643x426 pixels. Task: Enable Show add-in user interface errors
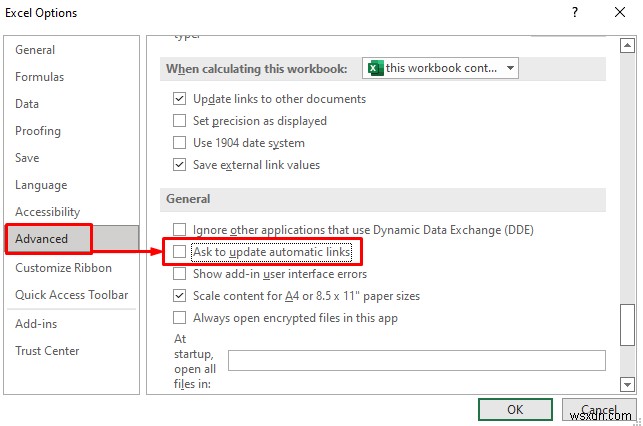coord(179,273)
